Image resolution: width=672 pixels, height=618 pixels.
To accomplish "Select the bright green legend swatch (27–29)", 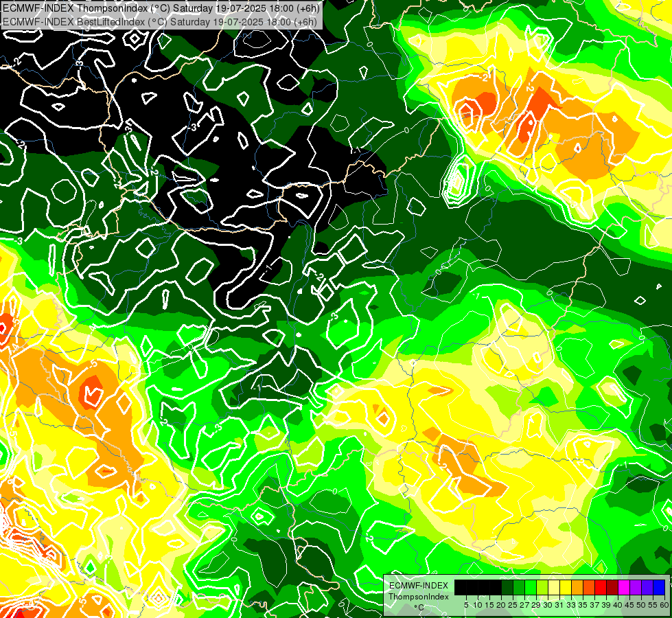I will click(x=531, y=587).
